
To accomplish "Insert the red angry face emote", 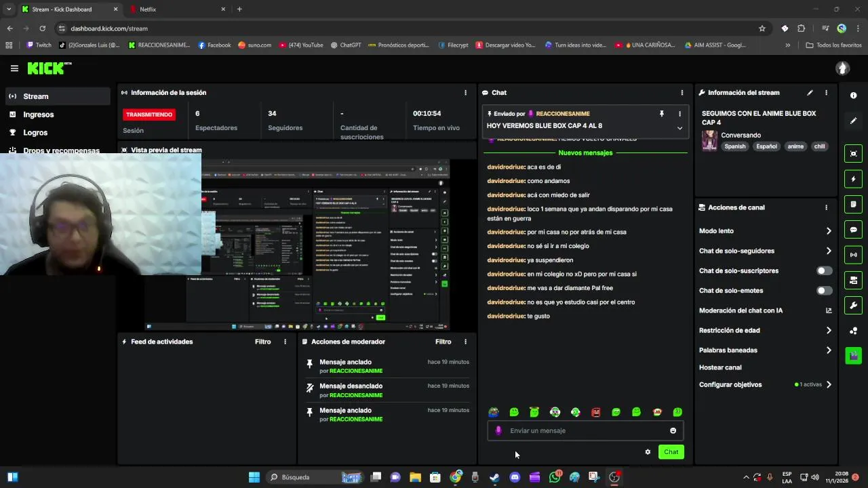I will coord(595,412).
